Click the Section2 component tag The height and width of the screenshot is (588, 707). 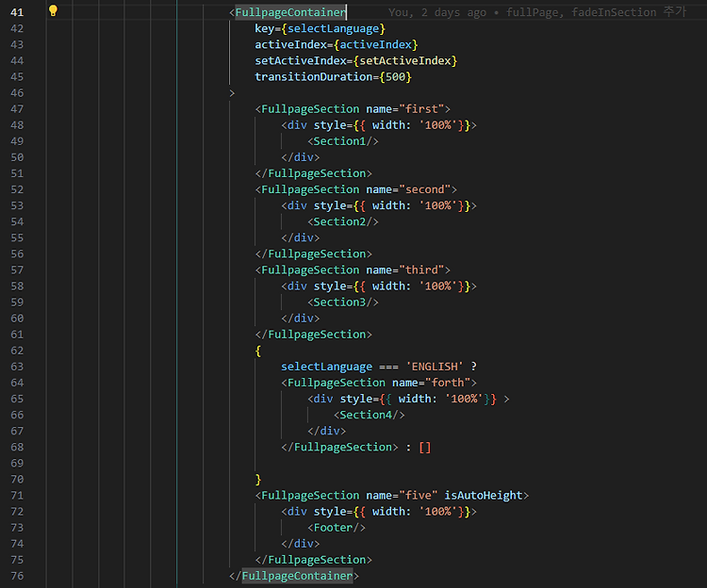click(343, 221)
